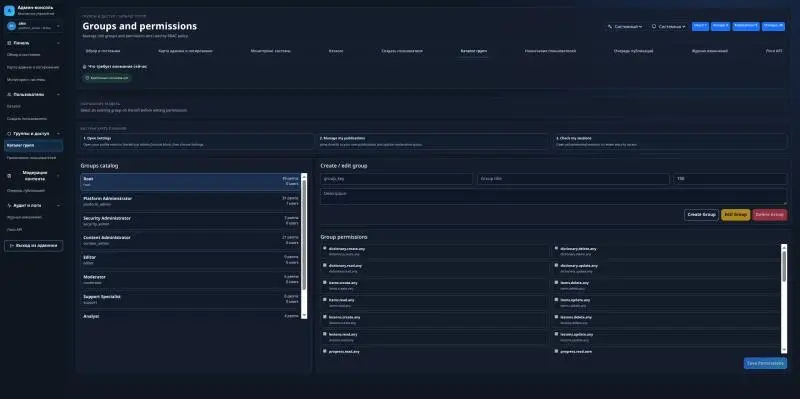Click the Group title input field
Image resolution: width=800 pixels, height=399 pixels.
[x=573, y=179]
